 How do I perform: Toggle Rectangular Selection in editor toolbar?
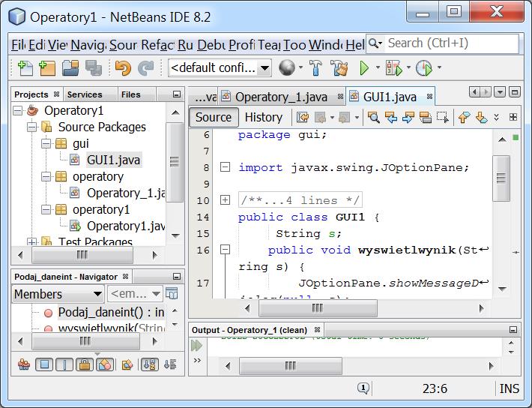point(443,118)
